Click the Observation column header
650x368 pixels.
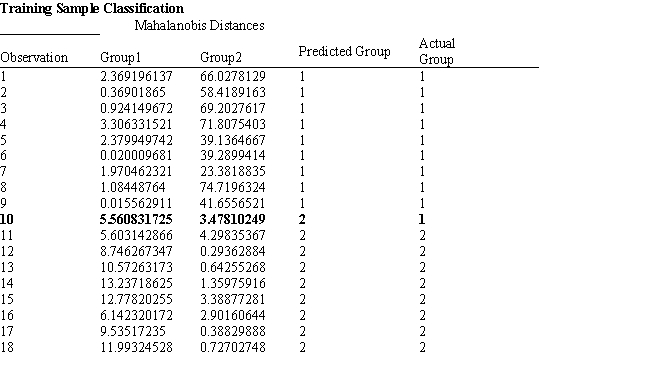tap(34, 57)
